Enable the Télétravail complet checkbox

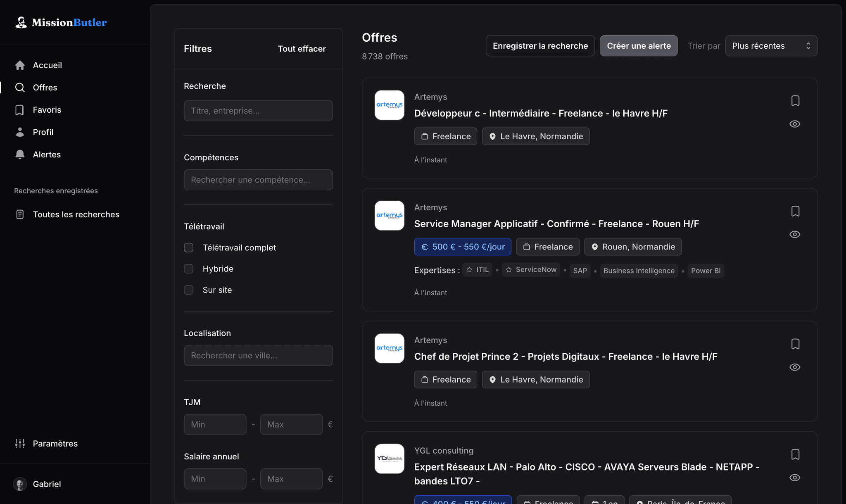click(189, 248)
